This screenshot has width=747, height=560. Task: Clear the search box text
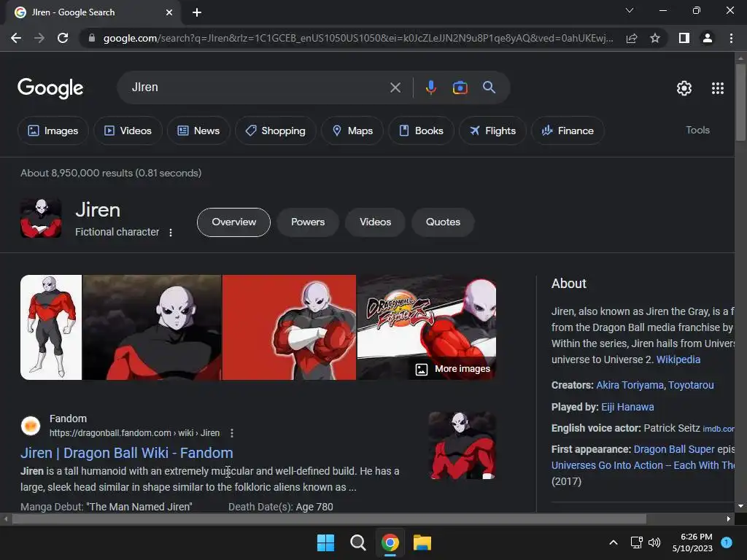395,87
